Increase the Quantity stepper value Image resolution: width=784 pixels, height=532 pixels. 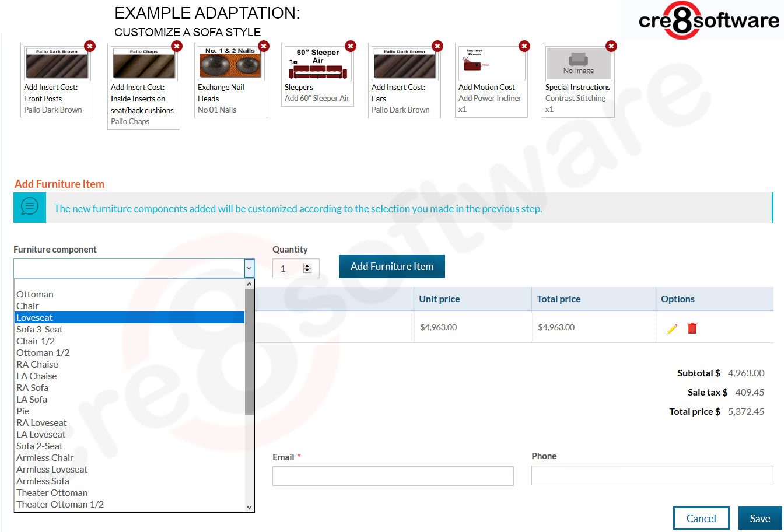[x=307, y=265]
